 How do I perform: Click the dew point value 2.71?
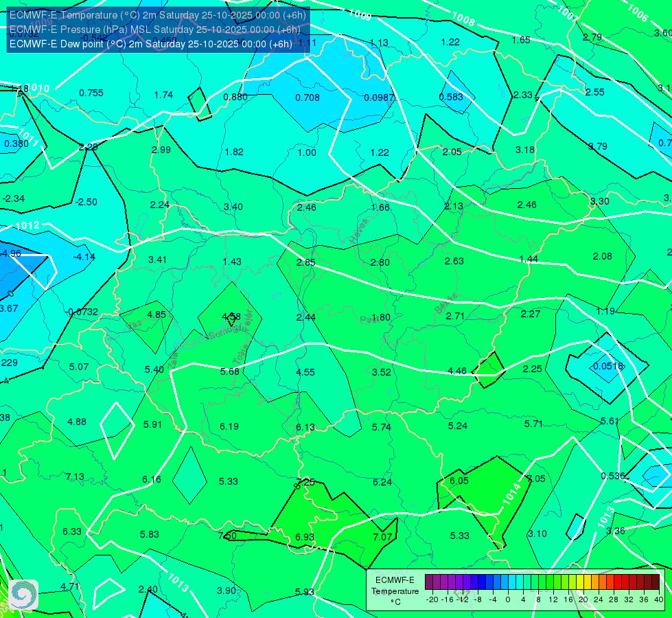(x=455, y=316)
